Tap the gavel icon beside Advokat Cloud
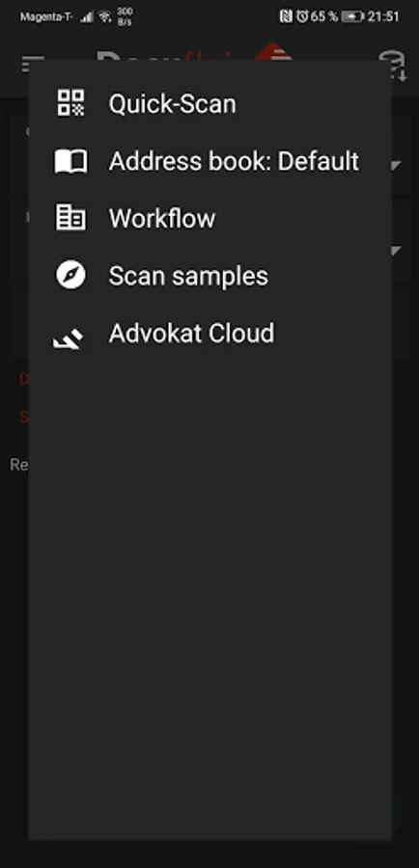Image resolution: width=419 pixels, height=868 pixels. 69,339
